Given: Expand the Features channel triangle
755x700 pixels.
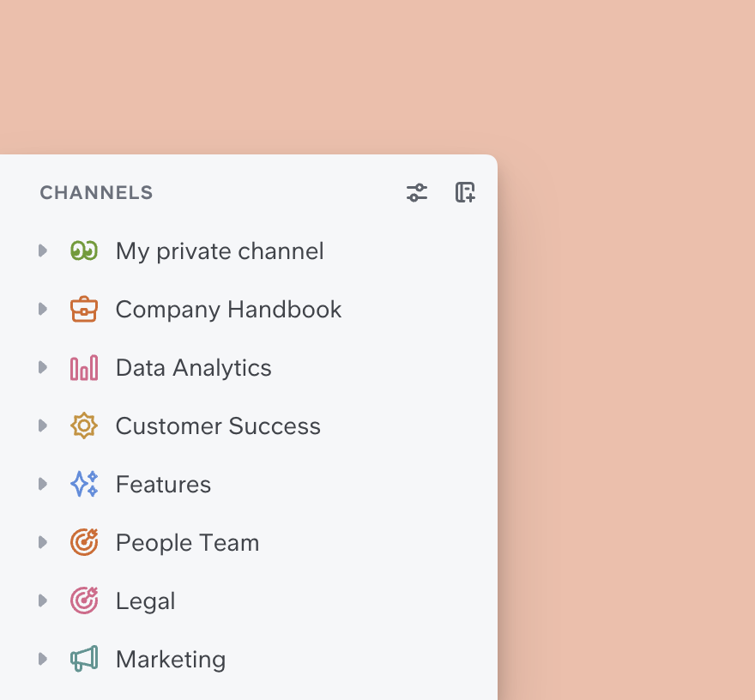Looking at the screenshot, I should 42,484.
